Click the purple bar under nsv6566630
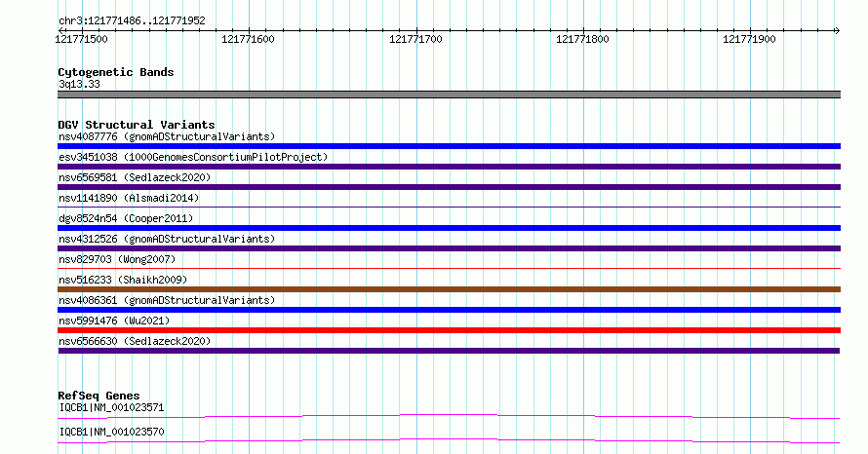 pyautogui.click(x=449, y=351)
